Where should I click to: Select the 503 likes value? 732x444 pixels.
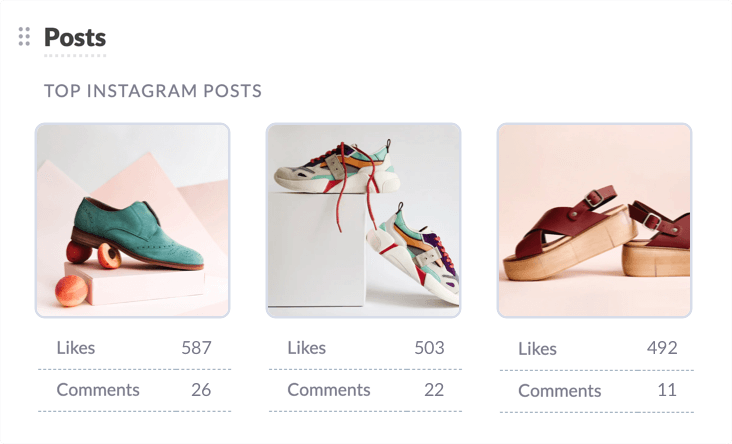(429, 348)
